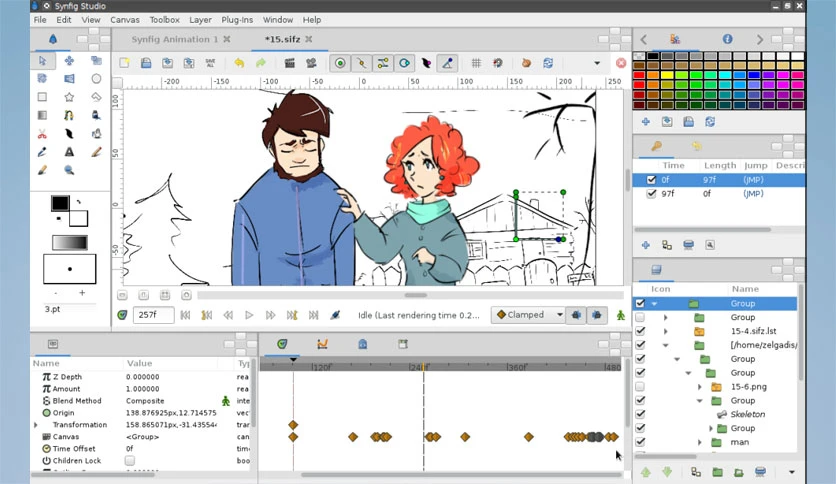Open the Canvas menu
The height and width of the screenshot is (484, 836).
click(x=125, y=20)
